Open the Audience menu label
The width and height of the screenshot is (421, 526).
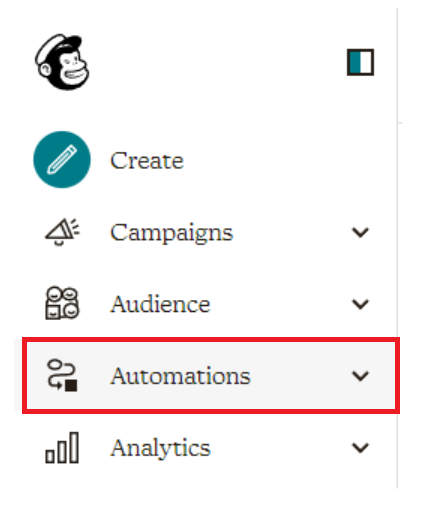click(160, 304)
